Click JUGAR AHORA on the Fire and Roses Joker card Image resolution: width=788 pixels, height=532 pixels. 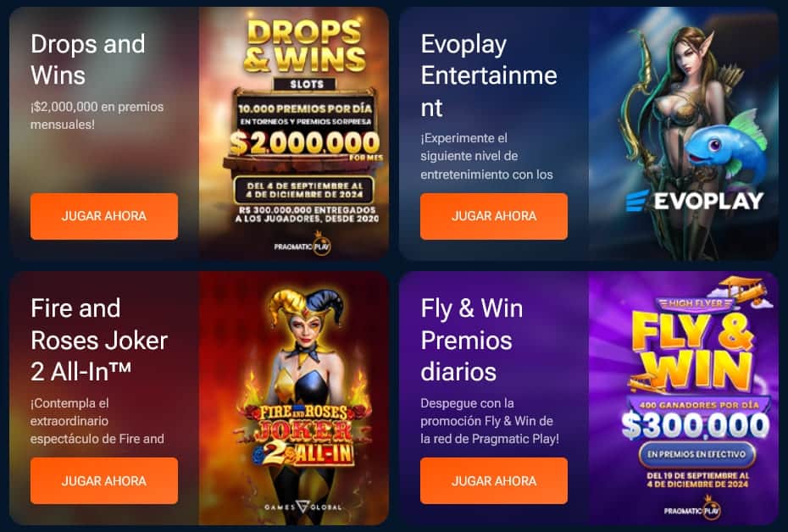point(104,481)
